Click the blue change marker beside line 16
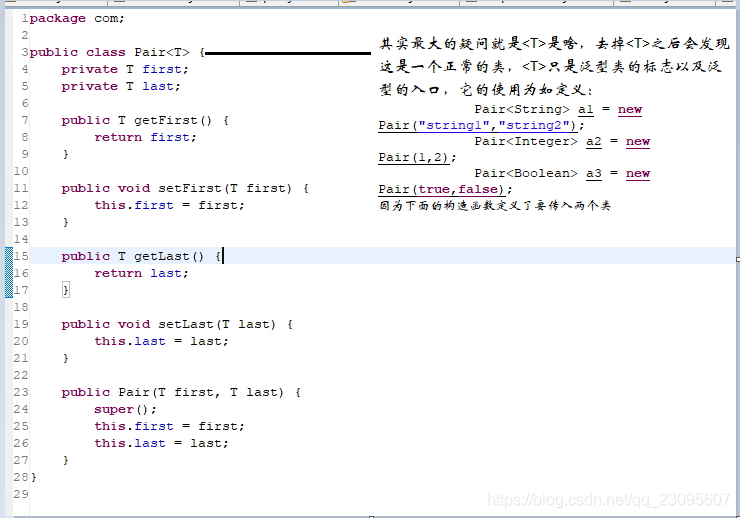740x518 pixels. pyautogui.click(x=9, y=273)
